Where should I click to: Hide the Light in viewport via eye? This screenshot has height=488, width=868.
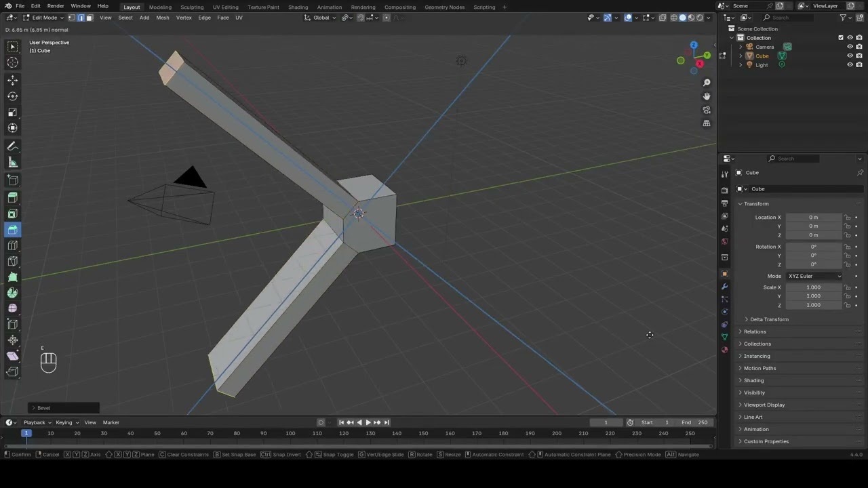tap(850, 64)
